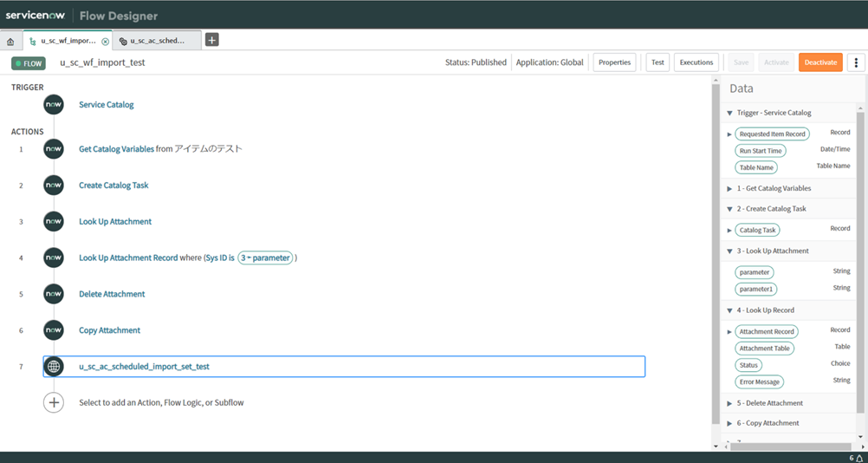868x463 pixels.
Task: Select the Attachment Record pill
Action: (767, 332)
